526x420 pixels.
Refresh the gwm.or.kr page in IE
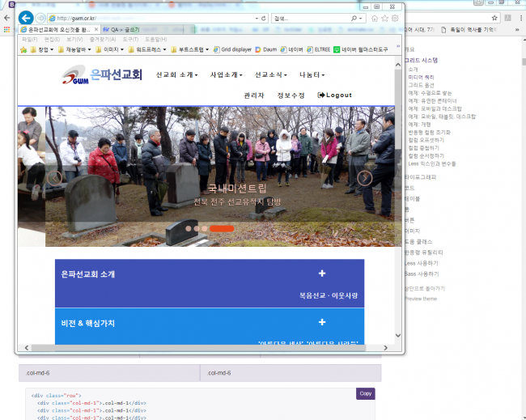[264, 19]
